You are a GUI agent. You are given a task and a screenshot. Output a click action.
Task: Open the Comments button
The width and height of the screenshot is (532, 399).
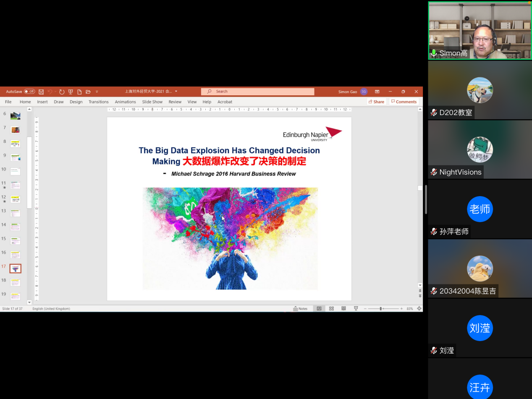click(x=404, y=102)
